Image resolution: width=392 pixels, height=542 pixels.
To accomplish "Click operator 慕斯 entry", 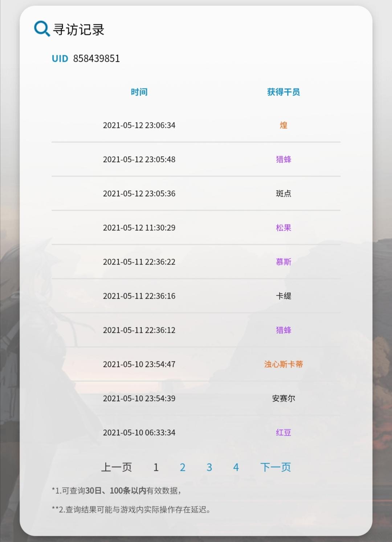I will pyautogui.click(x=283, y=262).
